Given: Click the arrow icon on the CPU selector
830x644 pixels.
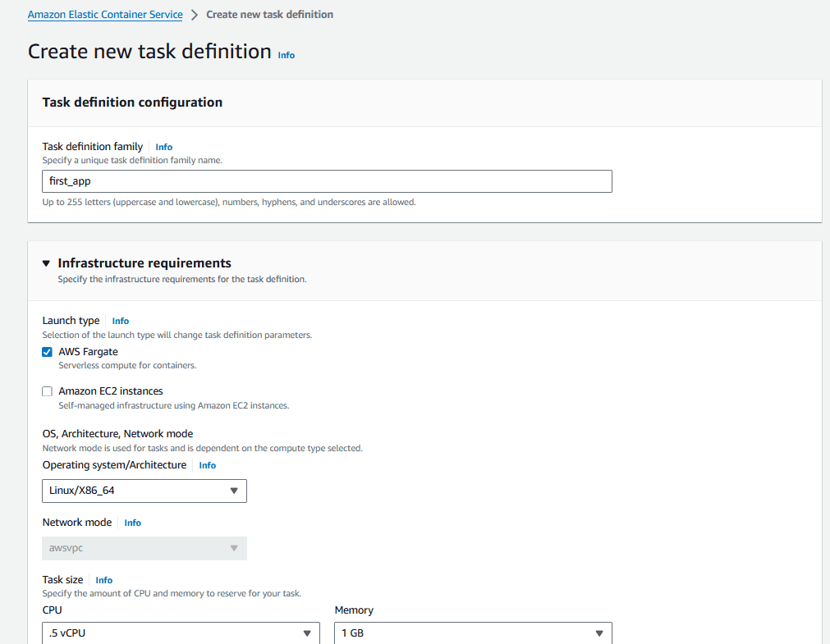Looking at the screenshot, I should coord(307,633).
